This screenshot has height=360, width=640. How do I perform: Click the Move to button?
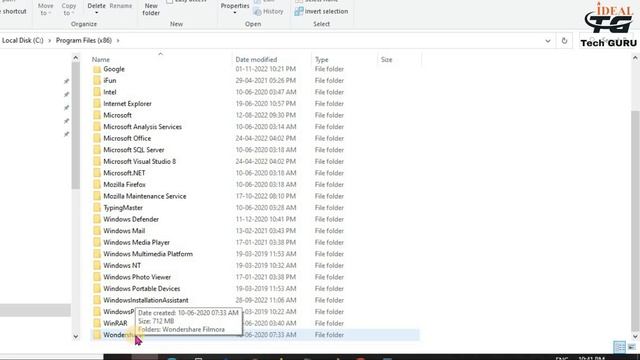[45, 9]
